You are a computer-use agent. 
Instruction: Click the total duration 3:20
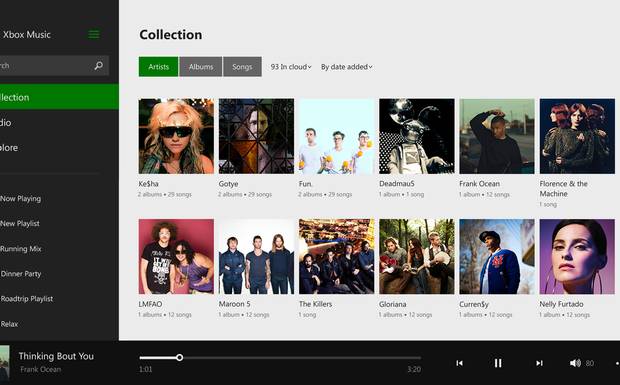(414, 369)
